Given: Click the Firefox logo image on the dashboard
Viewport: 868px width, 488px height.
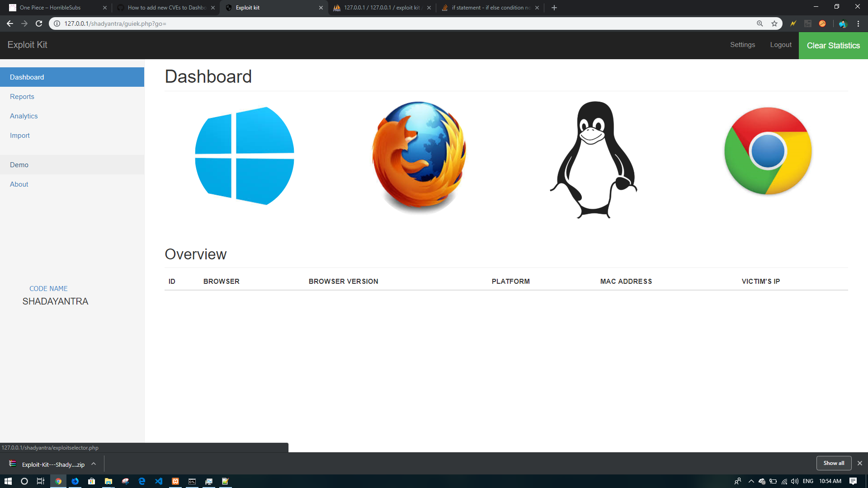Looking at the screenshot, I should pyautogui.click(x=419, y=157).
